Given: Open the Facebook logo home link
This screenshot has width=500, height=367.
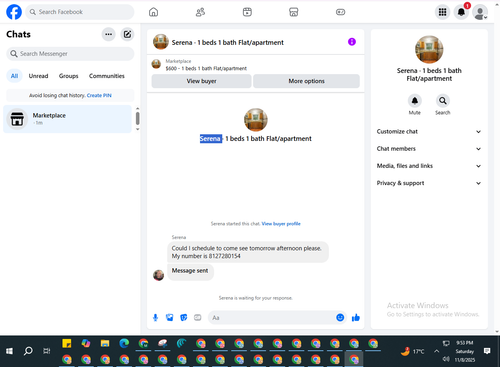Looking at the screenshot, I should (14, 12).
